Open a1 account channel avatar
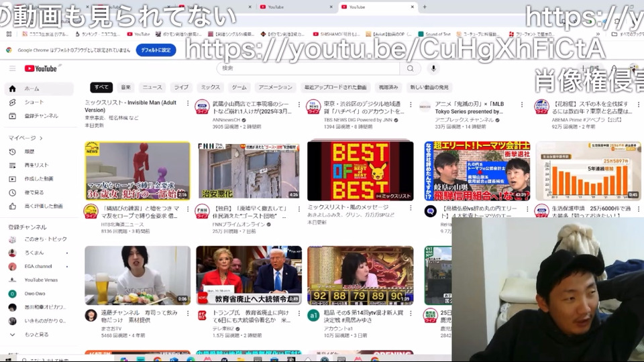Screen dimensions: 644x362 point(313,315)
